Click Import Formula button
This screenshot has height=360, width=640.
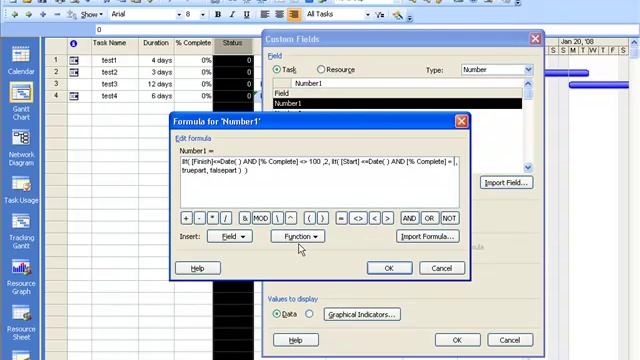click(428, 236)
